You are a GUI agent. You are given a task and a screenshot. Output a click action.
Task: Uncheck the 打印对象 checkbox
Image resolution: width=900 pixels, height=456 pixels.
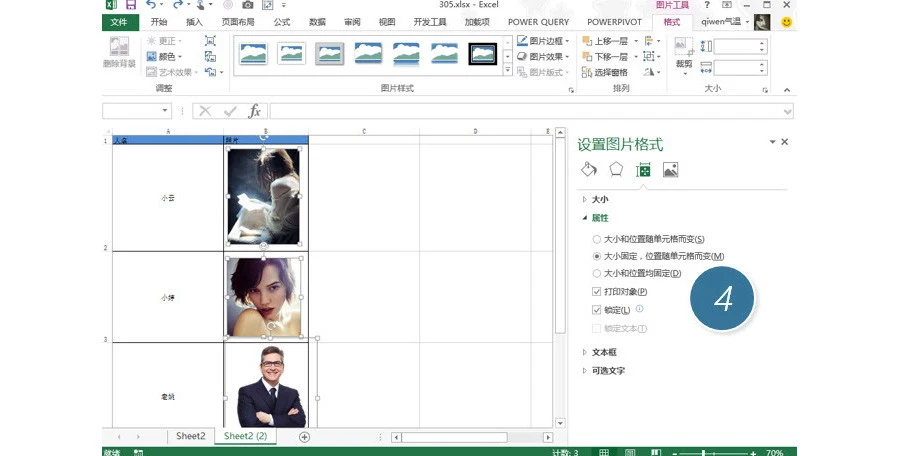point(596,292)
